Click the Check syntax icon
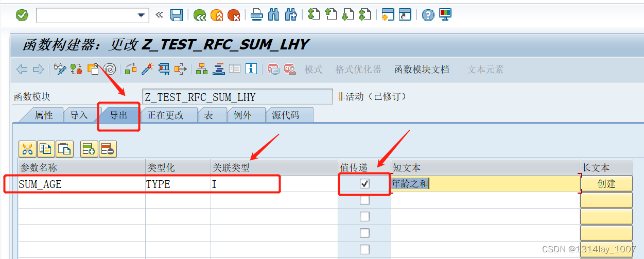Screen dimensions: 644x259 coord(131,69)
